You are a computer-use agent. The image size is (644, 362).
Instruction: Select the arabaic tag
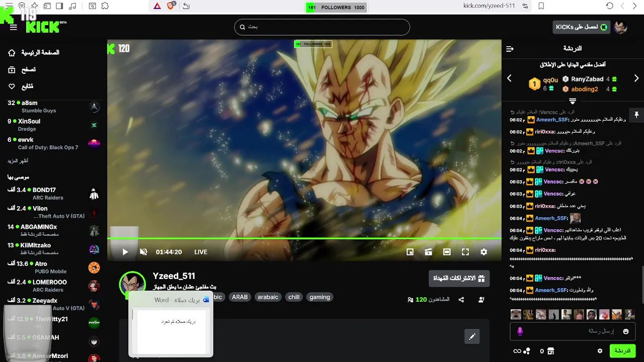(x=268, y=297)
